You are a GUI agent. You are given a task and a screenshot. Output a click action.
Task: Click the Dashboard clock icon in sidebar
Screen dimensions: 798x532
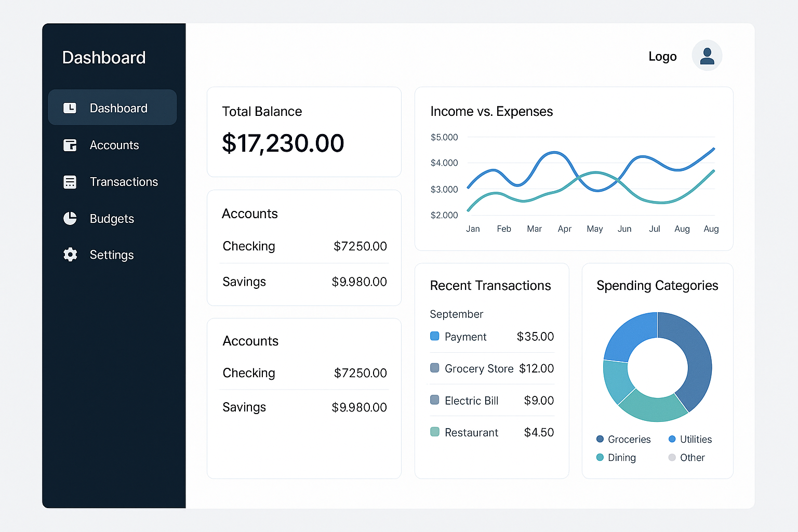tap(70, 108)
